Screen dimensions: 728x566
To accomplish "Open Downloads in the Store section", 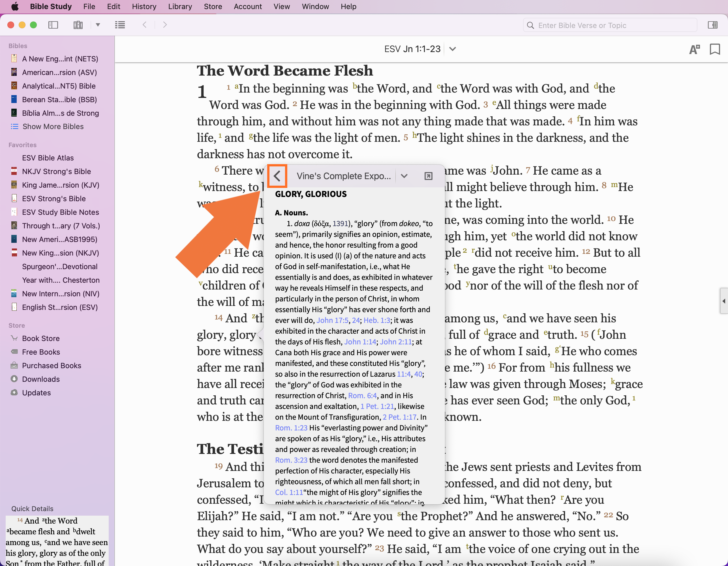I will coord(41,379).
